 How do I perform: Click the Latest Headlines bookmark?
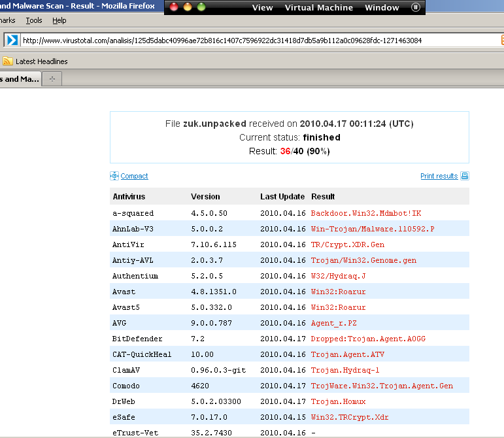pyautogui.click(x=41, y=61)
